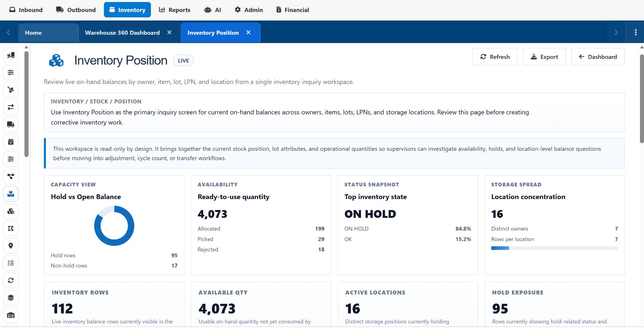Open the forklift icon in the sidebar
Viewport: 644px width, 328px height.
(x=11, y=55)
